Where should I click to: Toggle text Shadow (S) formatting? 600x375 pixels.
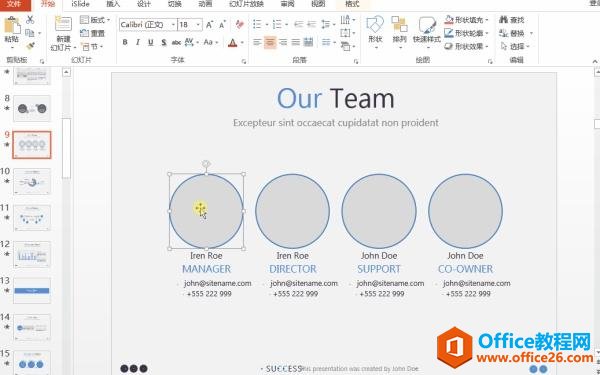tap(164, 42)
